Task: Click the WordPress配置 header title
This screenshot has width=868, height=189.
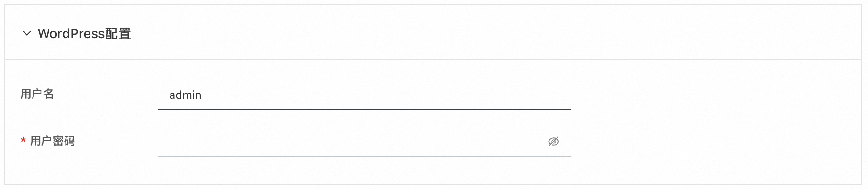Action: pos(84,34)
